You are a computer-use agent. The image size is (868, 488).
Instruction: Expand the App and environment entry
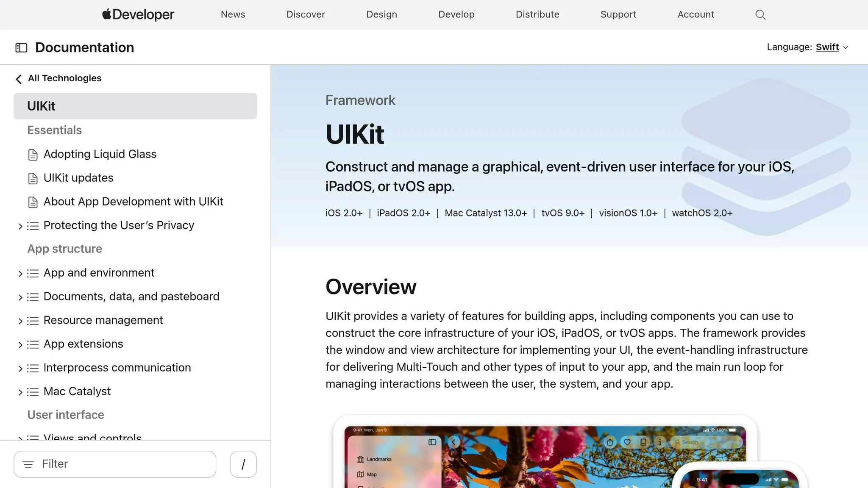[x=19, y=273]
